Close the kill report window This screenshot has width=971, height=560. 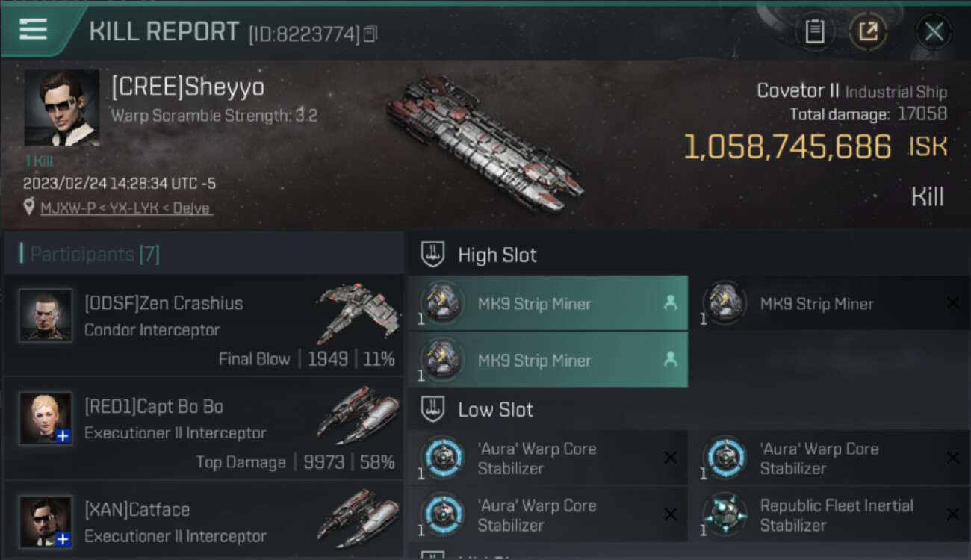[x=934, y=31]
